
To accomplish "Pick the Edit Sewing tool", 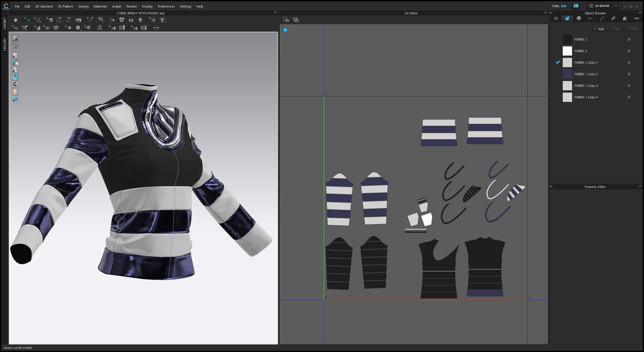I will click(50, 20).
